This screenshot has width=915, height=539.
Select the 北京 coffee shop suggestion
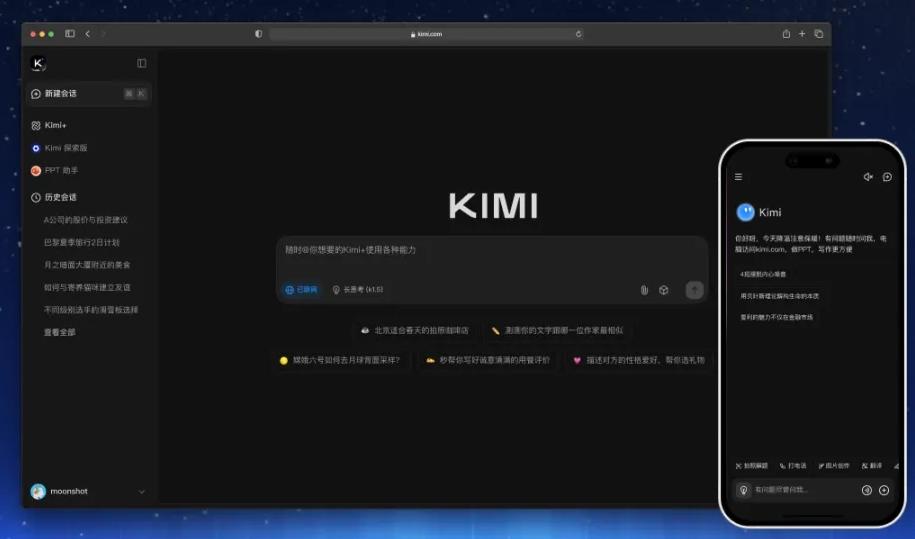click(414, 330)
